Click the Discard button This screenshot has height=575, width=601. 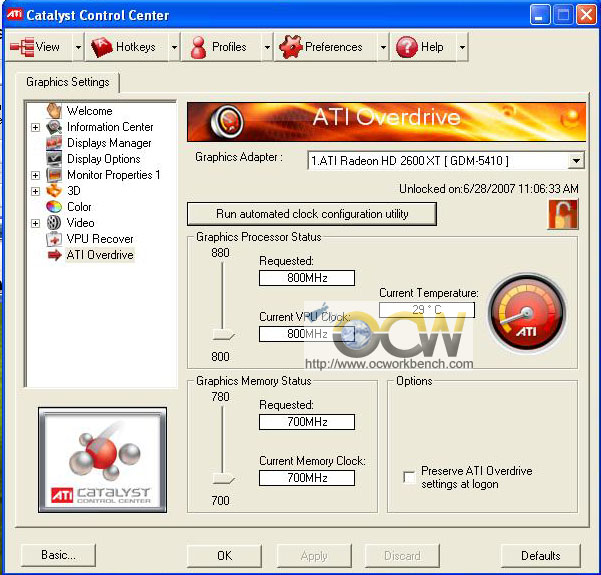click(402, 555)
